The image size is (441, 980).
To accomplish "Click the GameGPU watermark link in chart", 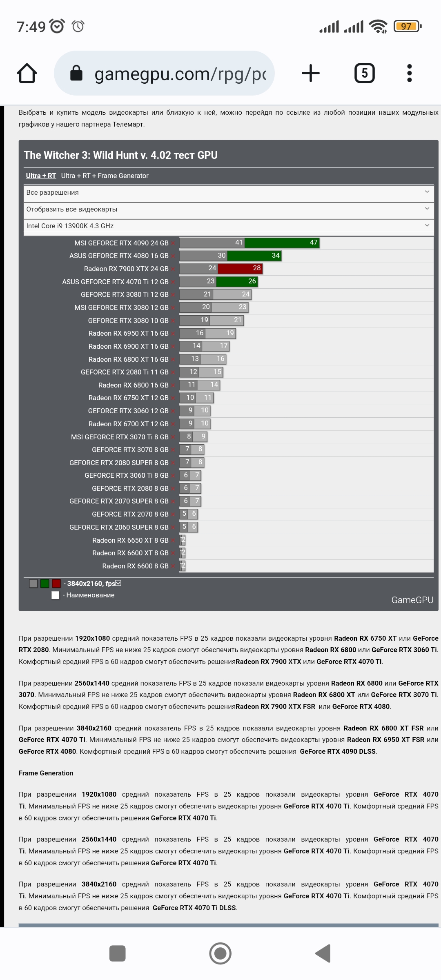I will (x=412, y=600).
